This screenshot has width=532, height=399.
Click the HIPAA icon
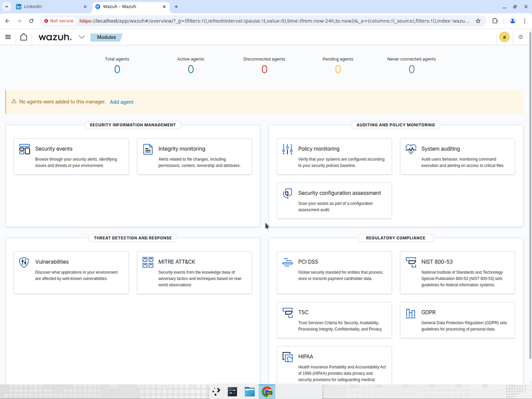(x=287, y=357)
